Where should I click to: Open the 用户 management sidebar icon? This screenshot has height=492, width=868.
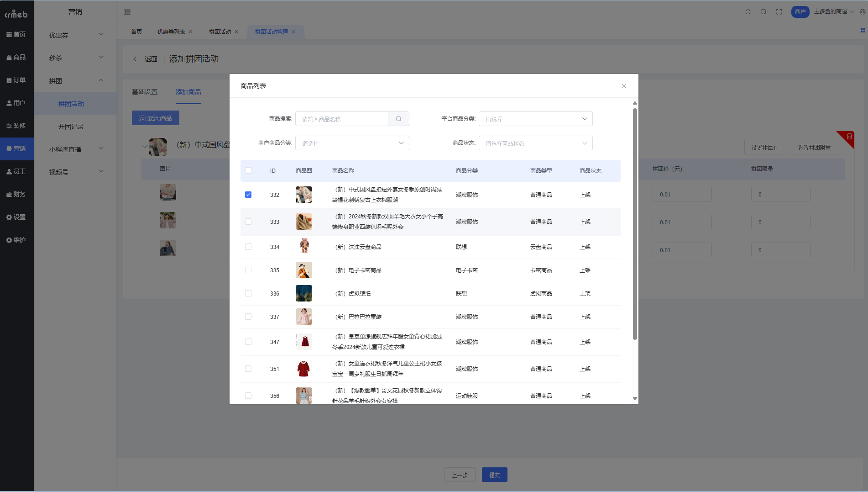tap(17, 103)
